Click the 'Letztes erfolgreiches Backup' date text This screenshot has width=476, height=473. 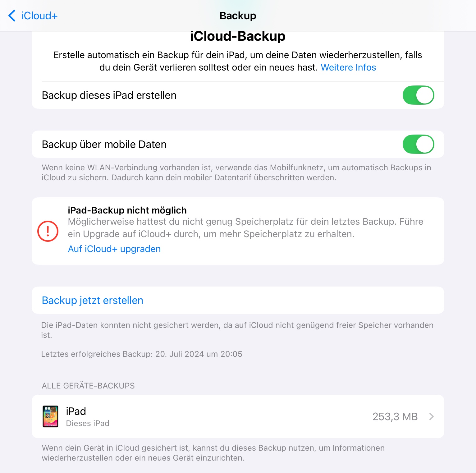point(141,354)
